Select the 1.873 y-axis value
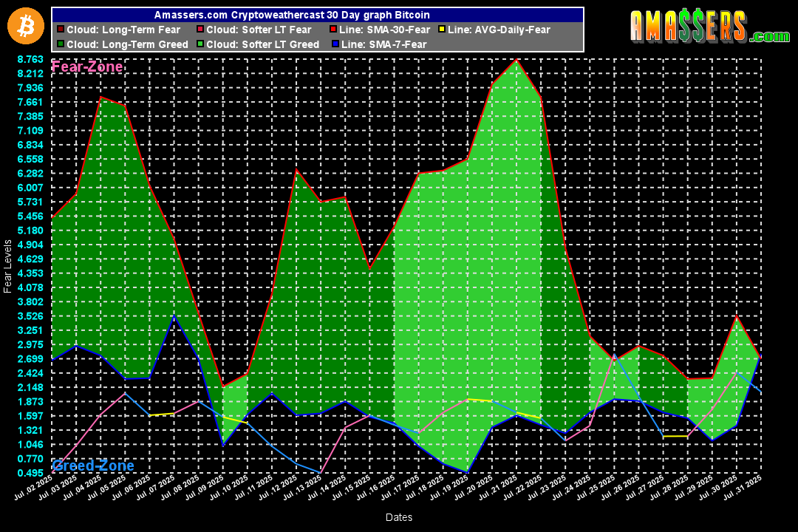 coord(30,401)
